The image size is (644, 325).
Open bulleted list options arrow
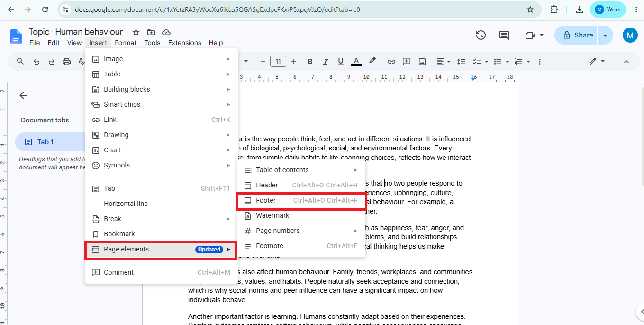click(508, 61)
